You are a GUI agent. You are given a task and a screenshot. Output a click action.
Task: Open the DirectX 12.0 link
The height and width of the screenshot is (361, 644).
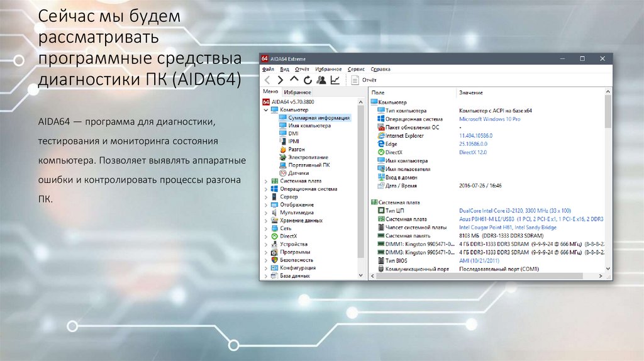pyautogui.click(x=473, y=152)
